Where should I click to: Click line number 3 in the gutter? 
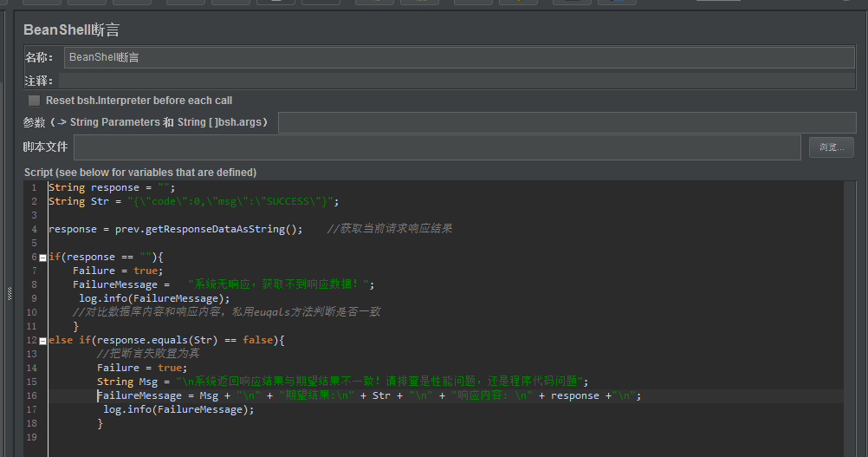35,215
